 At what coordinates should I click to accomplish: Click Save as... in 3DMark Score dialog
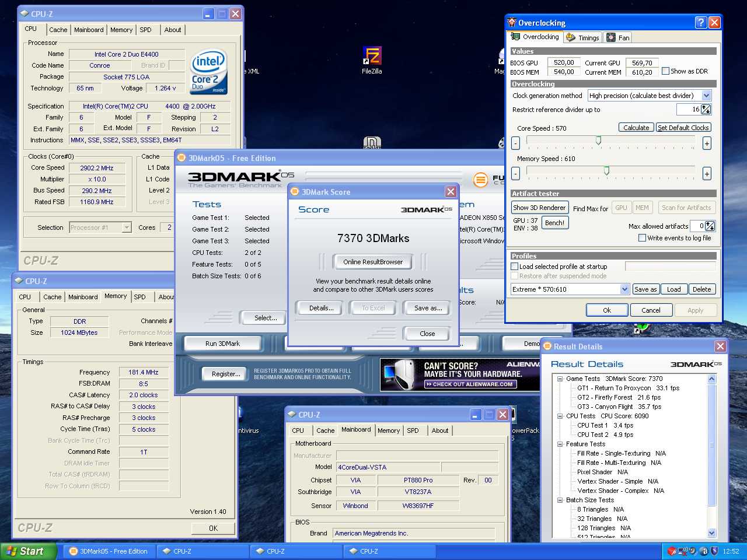coord(428,308)
